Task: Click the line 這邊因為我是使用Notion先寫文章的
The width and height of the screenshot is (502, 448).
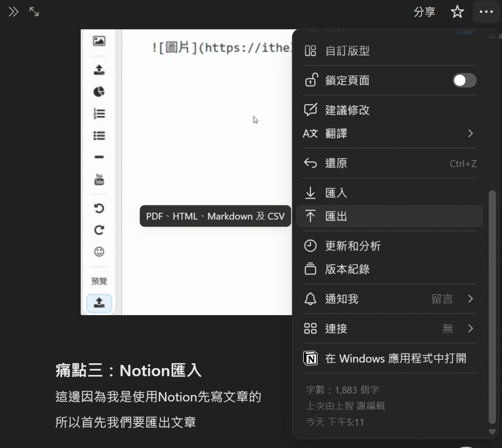Action: [x=158, y=397]
